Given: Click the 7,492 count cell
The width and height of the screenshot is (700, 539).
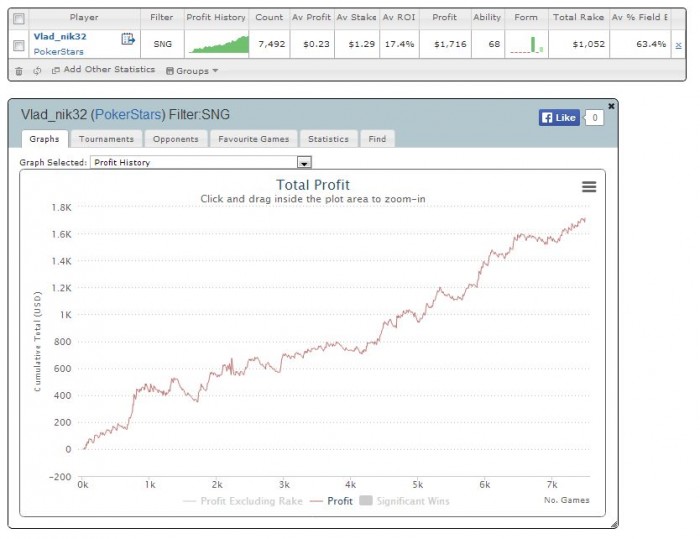Looking at the screenshot, I should click(271, 44).
